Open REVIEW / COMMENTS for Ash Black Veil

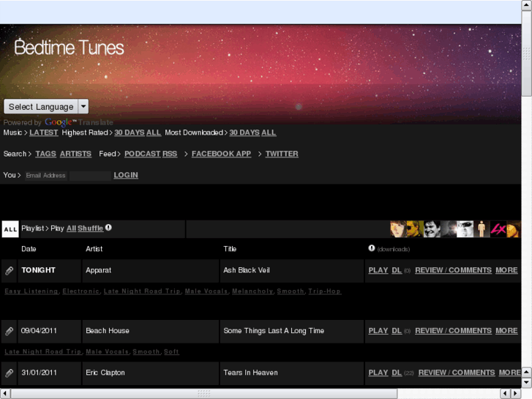[x=453, y=270]
